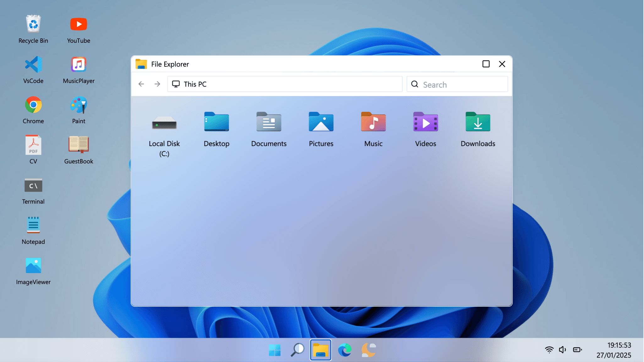The image size is (644, 362).
Task: Open the Music folder
Action: (x=373, y=129)
